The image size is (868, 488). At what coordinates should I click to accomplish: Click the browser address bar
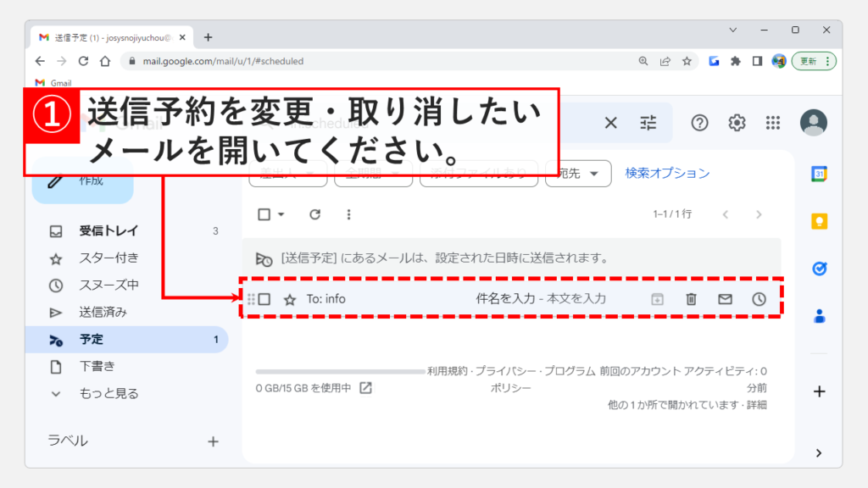381,61
